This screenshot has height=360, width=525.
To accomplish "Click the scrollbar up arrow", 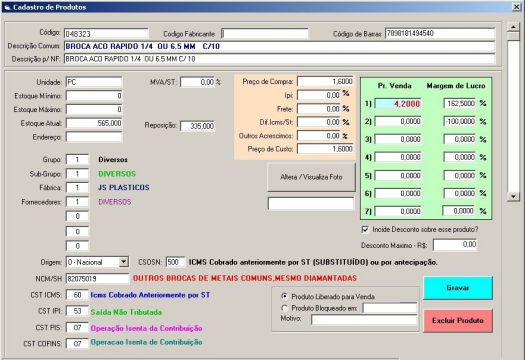I will pyautogui.click(x=513, y=27).
